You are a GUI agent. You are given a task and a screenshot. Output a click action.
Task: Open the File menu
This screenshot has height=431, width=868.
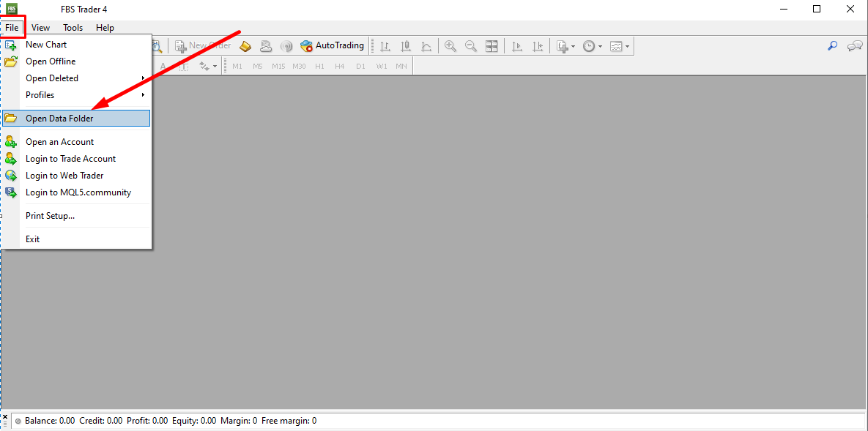point(12,28)
